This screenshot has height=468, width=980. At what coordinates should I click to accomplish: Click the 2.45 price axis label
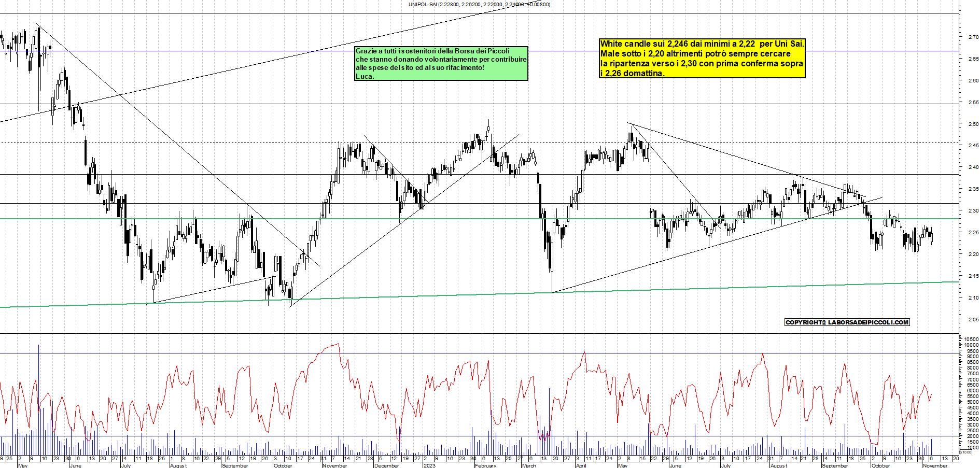coord(973,146)
